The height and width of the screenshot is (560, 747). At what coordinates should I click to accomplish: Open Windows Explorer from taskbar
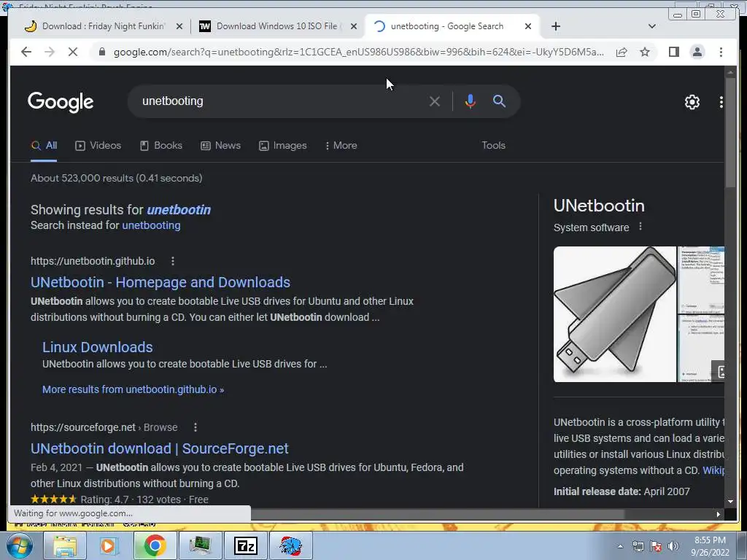pyautogui.click(x=64, y=545)
